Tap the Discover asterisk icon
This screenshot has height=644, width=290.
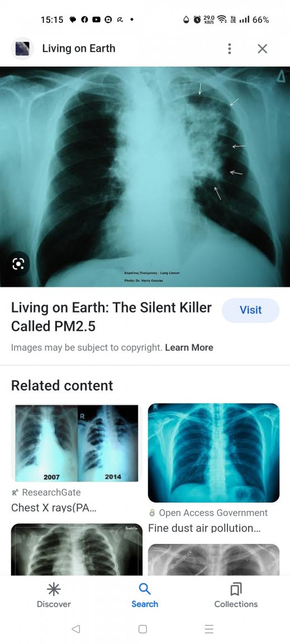pyautogui.click(x=54, y=590)
